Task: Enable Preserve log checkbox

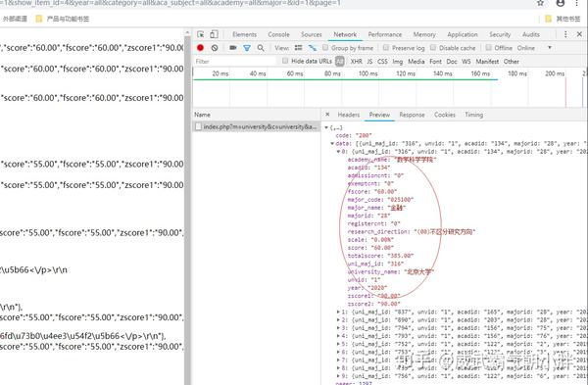Action: pos(386,48)
